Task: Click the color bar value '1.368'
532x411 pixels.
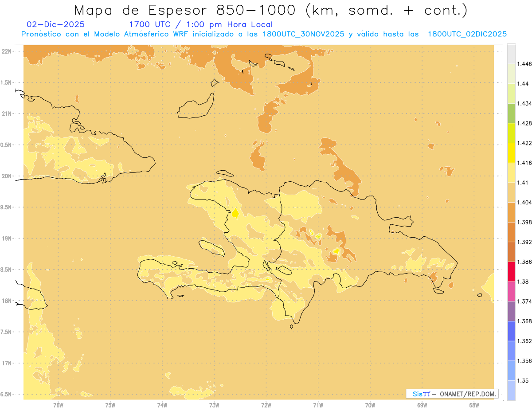Action: point(524,321)
